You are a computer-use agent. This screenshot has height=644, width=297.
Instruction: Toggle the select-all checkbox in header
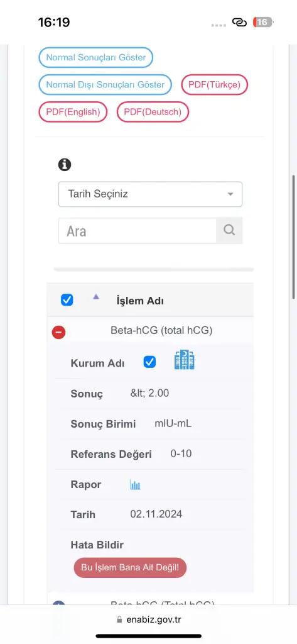pyautogui.click(x=67, y=300)
